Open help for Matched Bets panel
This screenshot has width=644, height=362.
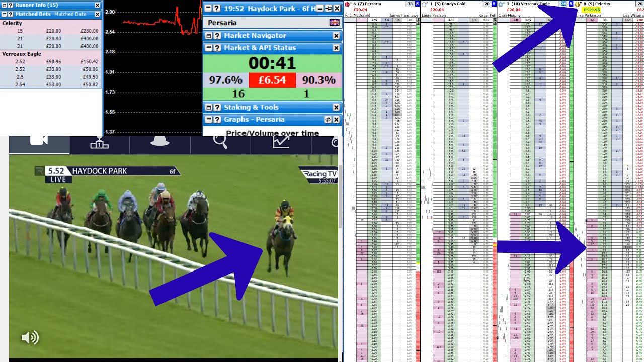pos(11,14)
